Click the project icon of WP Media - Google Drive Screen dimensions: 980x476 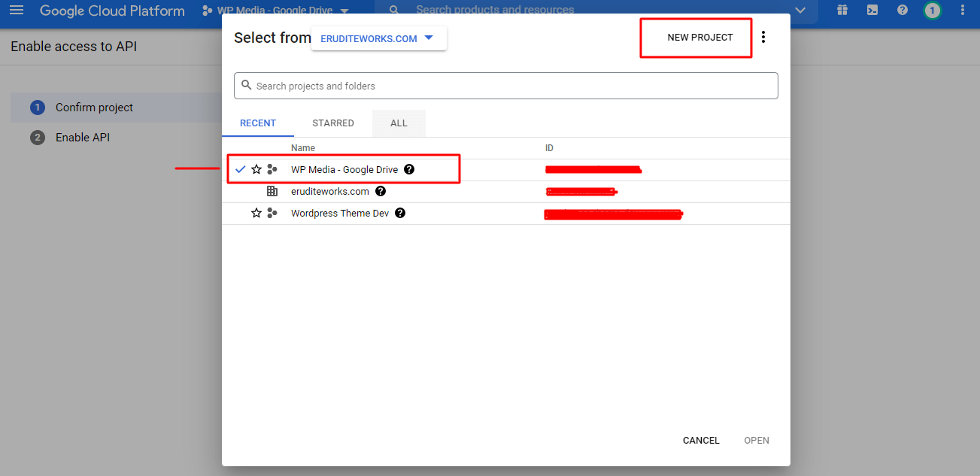[x=272, y=169]
